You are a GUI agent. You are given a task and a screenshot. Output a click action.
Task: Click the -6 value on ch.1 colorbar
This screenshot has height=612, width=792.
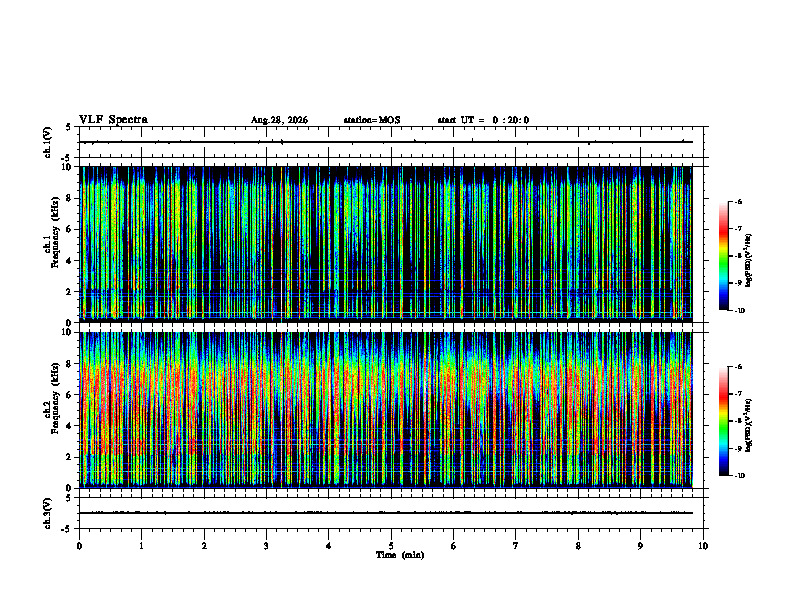[x=738, y=201]
